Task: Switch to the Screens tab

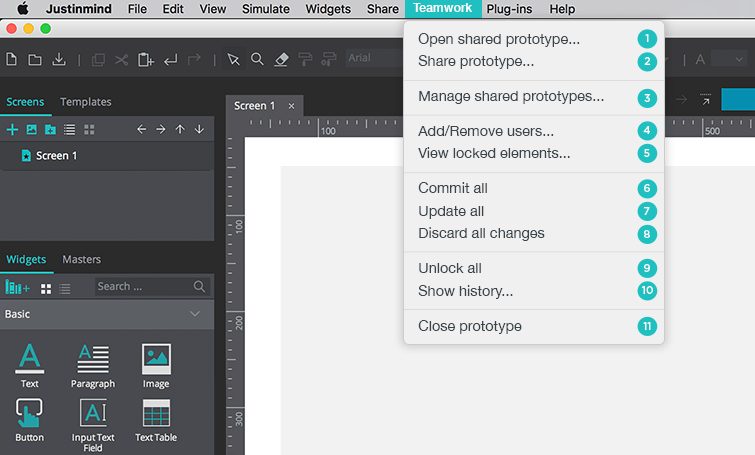Action: coord(25,102)
